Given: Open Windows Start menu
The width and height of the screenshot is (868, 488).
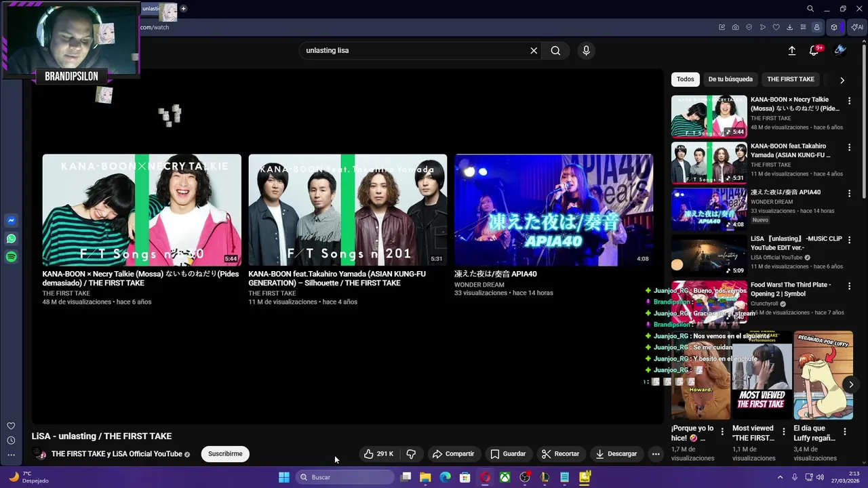Looking at the screenshot, I should pyautogui.click(x=284, y=477).
